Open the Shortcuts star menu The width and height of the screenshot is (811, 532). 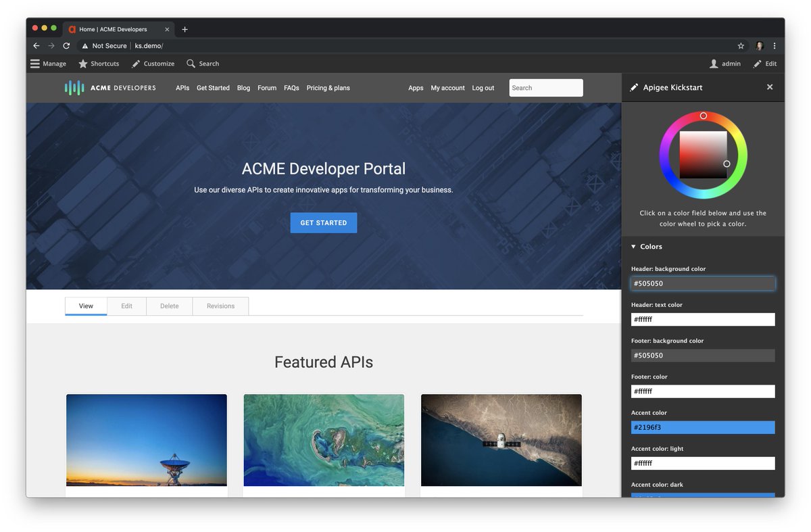[99, 64]
